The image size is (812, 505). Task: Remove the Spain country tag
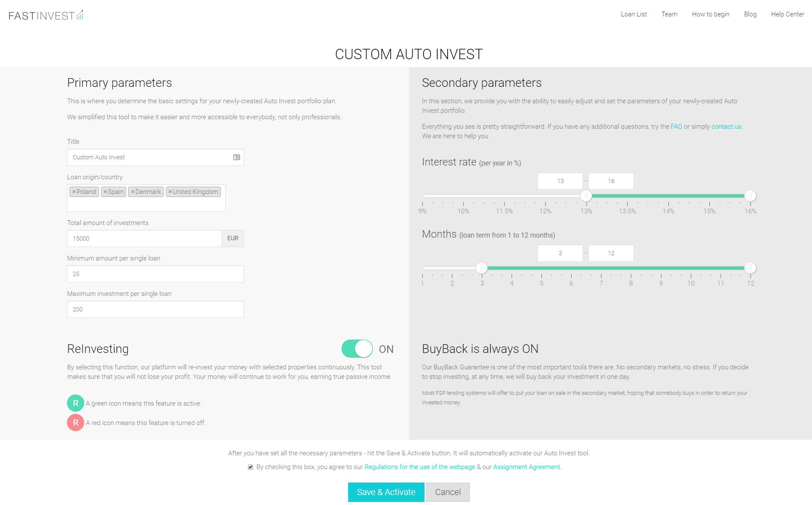105,192
